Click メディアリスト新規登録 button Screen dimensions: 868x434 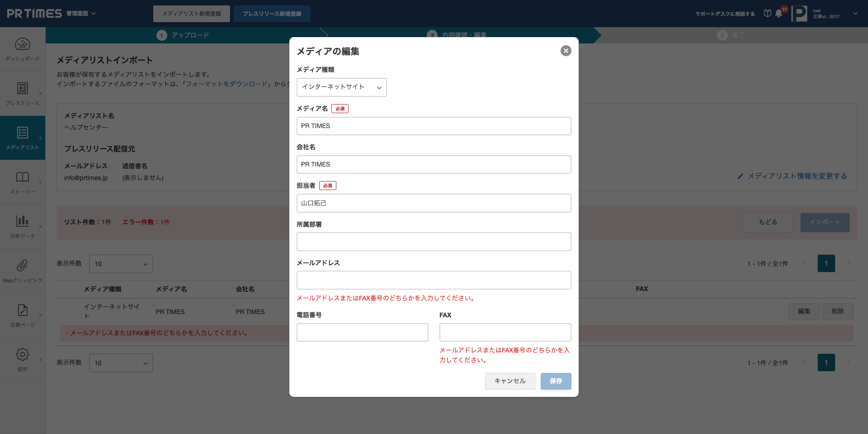[192, 14]
